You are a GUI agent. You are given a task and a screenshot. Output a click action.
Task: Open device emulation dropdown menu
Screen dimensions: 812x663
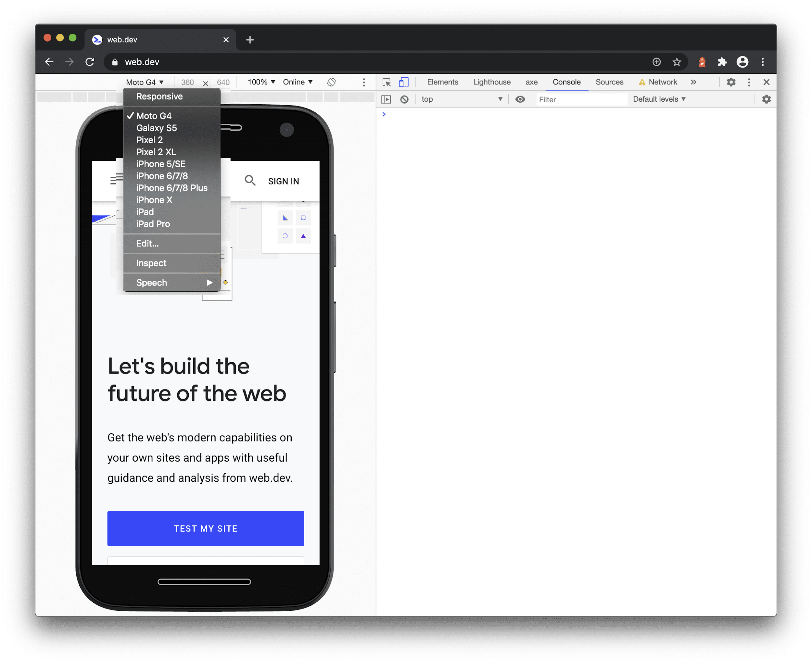coord(144,82)
